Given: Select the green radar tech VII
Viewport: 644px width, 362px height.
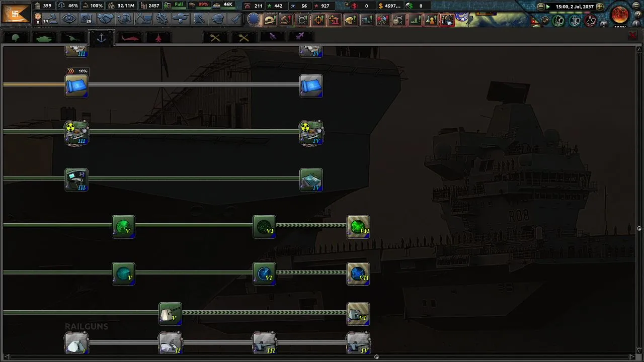Looking at the screenshot, I should pyautogui.click(x=358, y=227).
